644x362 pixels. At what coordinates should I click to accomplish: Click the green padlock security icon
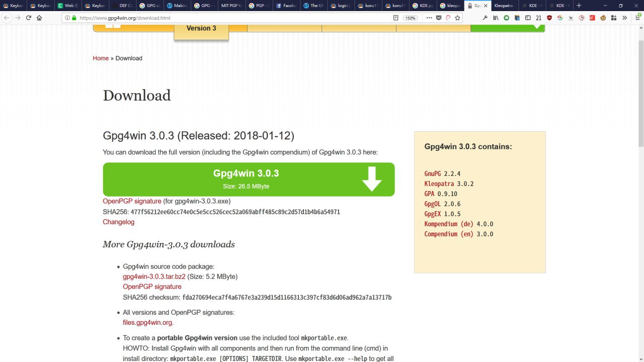[74, 18]
